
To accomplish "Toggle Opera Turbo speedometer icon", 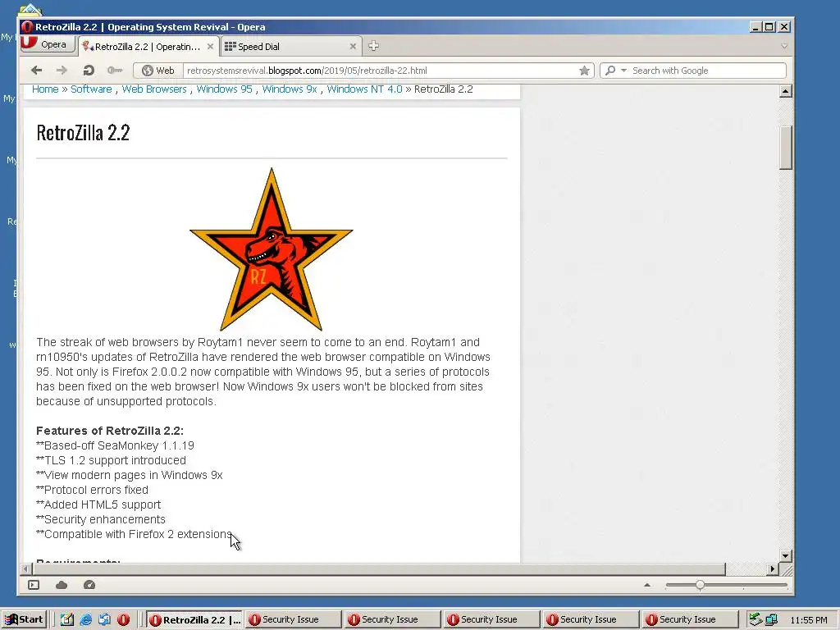I will 89,584.
